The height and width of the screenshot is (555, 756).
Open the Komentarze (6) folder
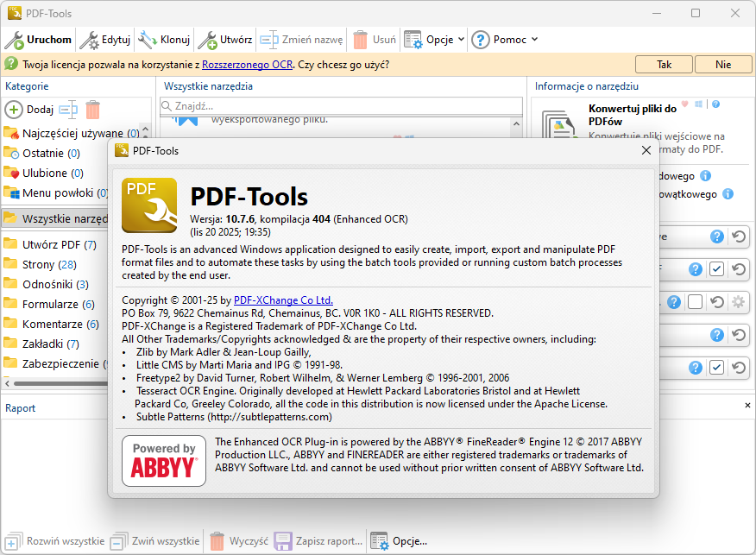click(51, 324)
